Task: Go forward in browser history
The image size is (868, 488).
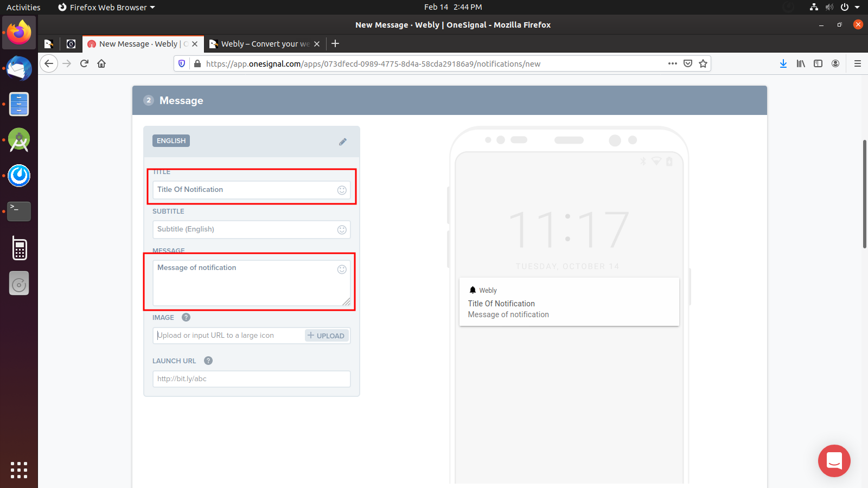Action: [67, 63]
